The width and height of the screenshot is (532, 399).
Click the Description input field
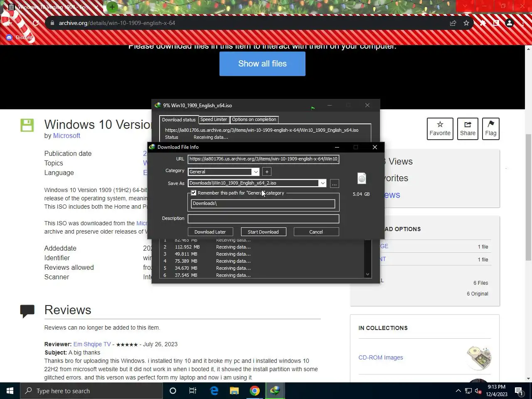(x=264, y=219)
